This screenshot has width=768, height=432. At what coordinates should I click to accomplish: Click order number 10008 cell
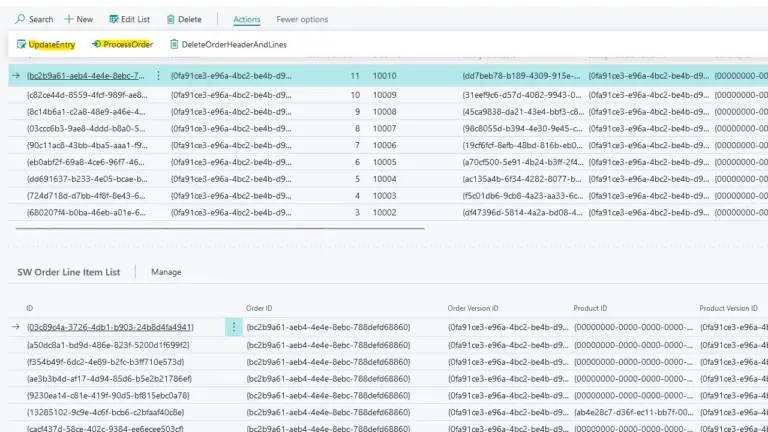tap(384, 112)
